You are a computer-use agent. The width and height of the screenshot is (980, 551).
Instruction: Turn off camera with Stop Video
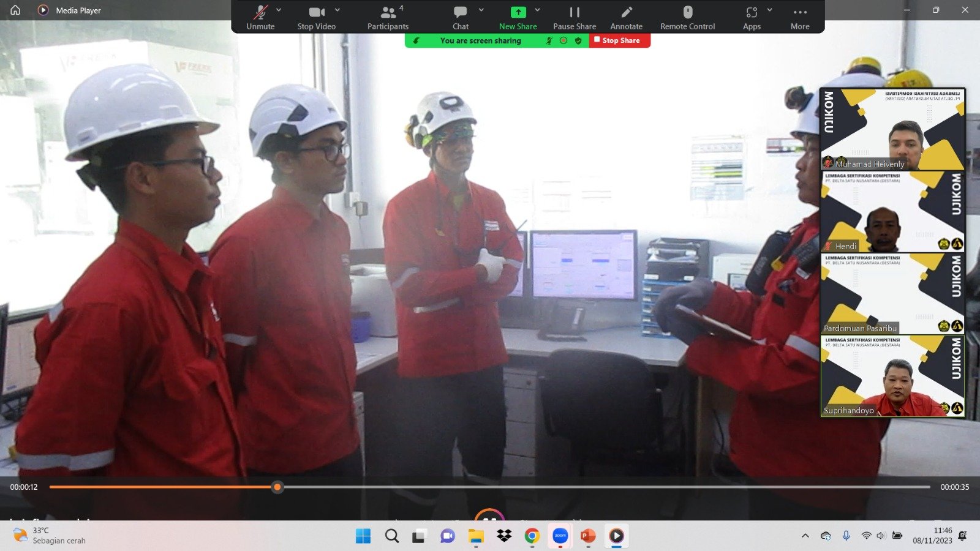[x=316, y=17]
